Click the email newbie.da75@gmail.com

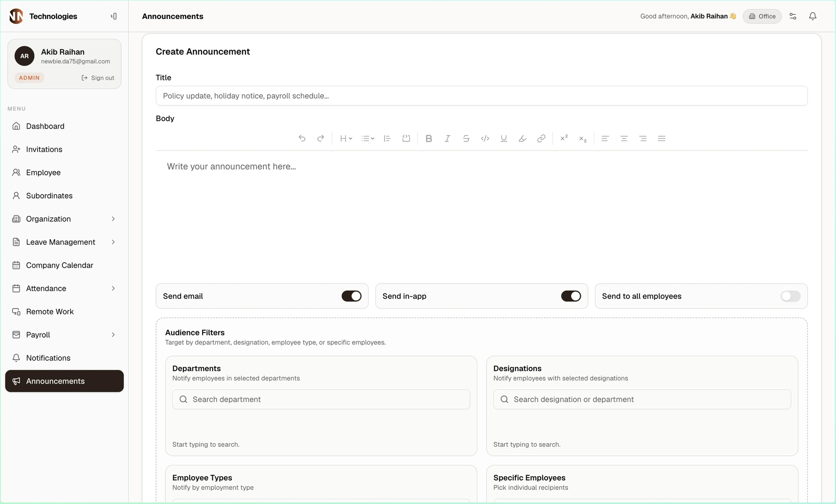(x=75, y=61)
